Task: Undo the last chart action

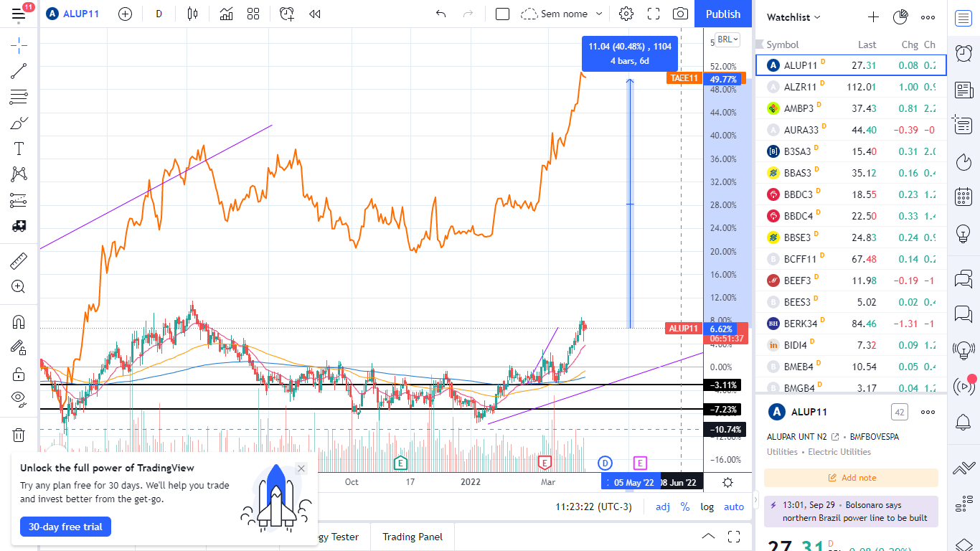Action: point(441,14)
